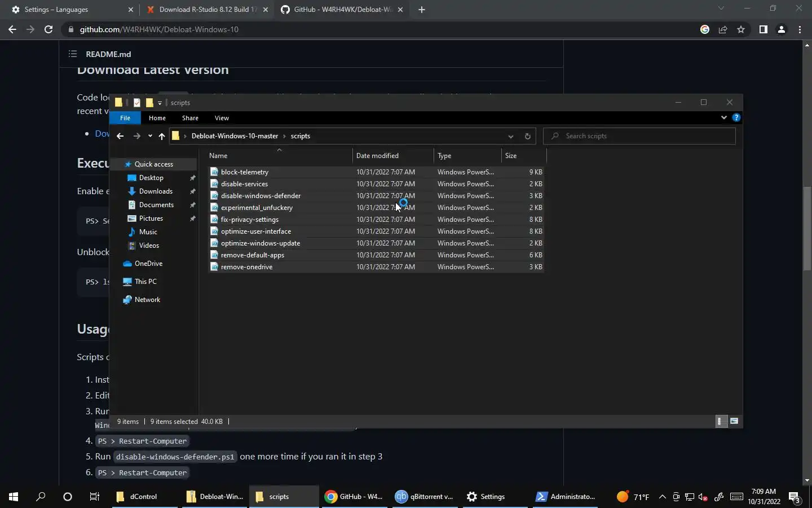Viewport: 812px width, 508px height.
Task: Open Music in navigation pane
Action: pos(148,232)
